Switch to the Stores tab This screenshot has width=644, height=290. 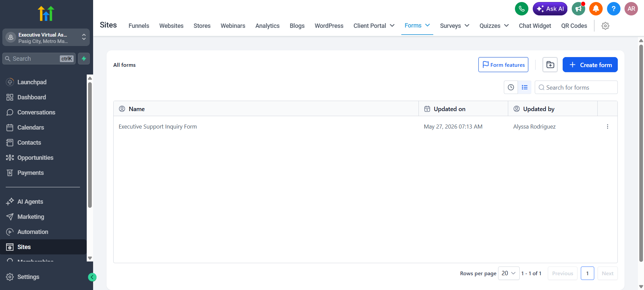[202, 26]
